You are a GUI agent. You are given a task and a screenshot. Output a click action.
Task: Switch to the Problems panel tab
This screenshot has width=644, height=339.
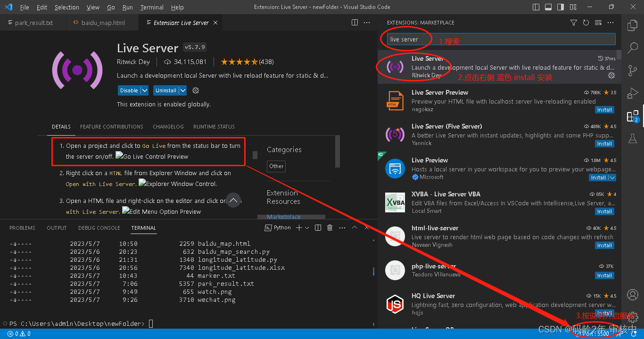[x=23, y=228]
